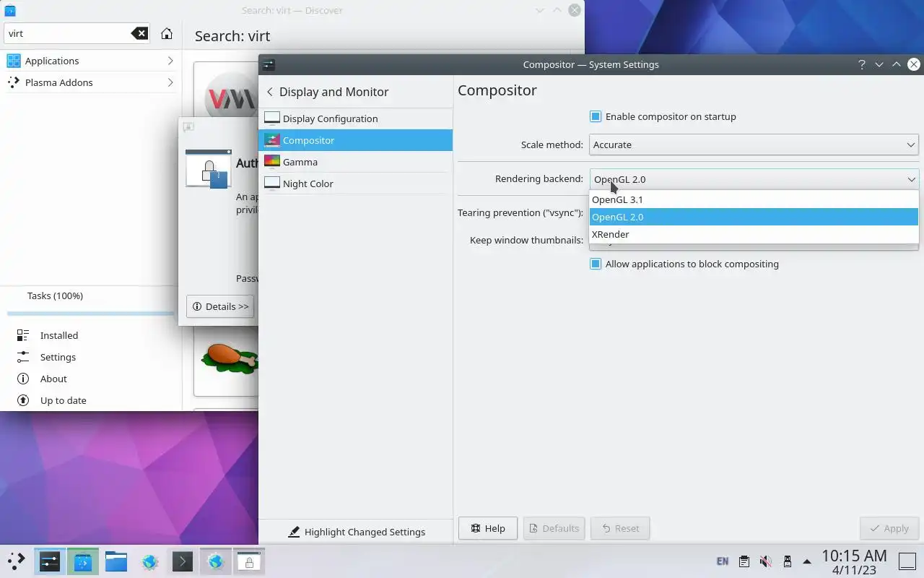Screen dimensions: 924x578
Task: Open Applications category in Discover
Action: coord(90,61)
